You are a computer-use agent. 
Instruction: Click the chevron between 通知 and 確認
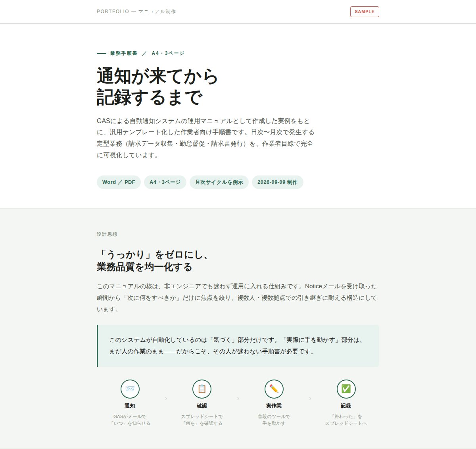(166, 398)
